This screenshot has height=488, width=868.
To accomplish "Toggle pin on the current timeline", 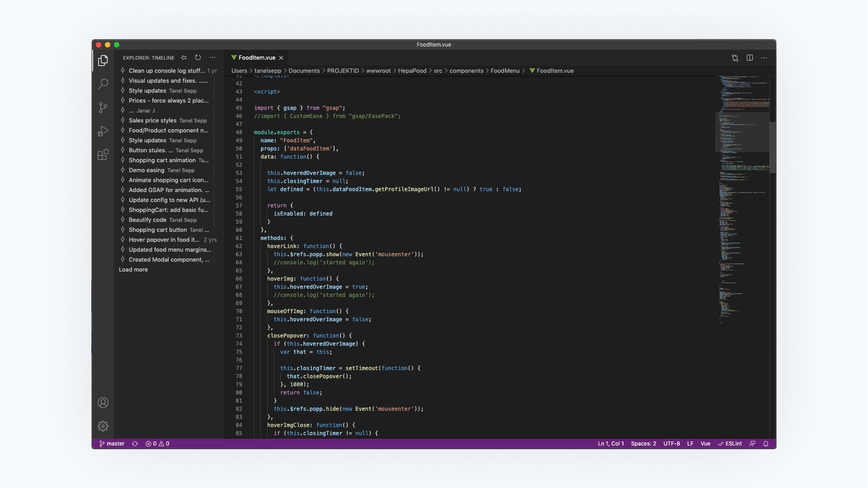I will pyautogui.click(x=184, y=57).
